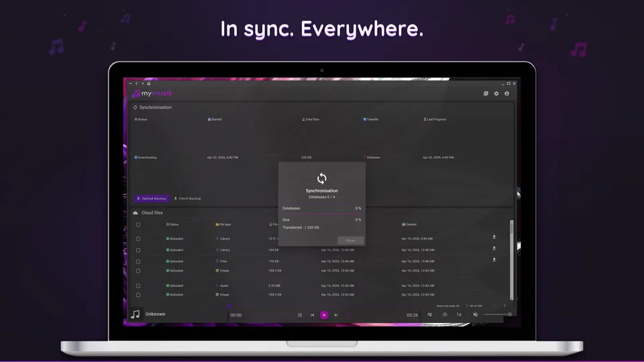Screen dimensions: 644x362
Task: Click the Fetch Backup button
Action: pos(188,198)
